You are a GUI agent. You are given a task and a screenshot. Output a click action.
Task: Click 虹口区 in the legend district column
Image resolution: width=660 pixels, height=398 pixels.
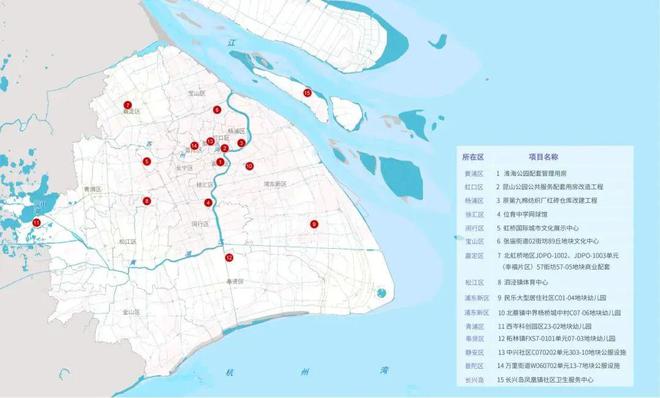[x=474, y=187]
